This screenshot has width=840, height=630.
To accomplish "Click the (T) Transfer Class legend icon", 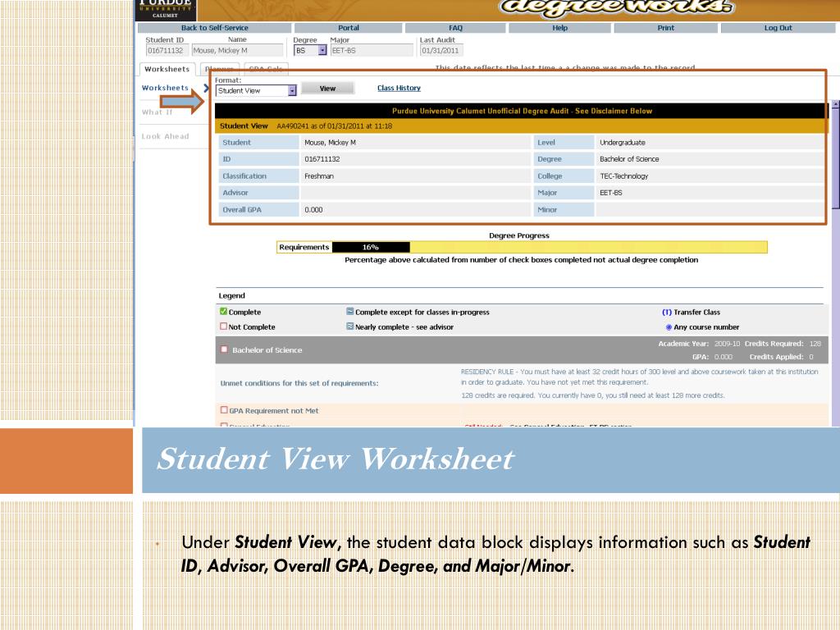I will point(666,312).
